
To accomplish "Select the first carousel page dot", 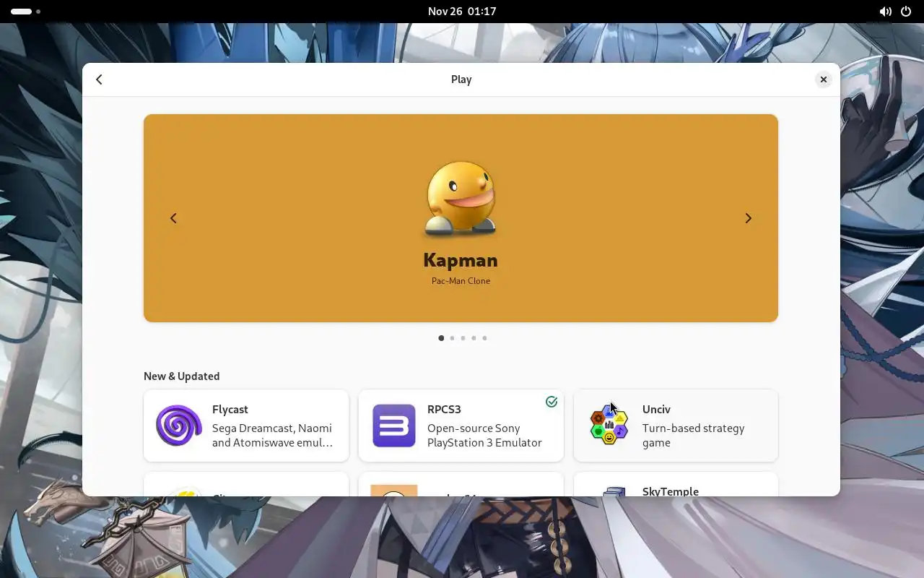I will click(441, 338).
